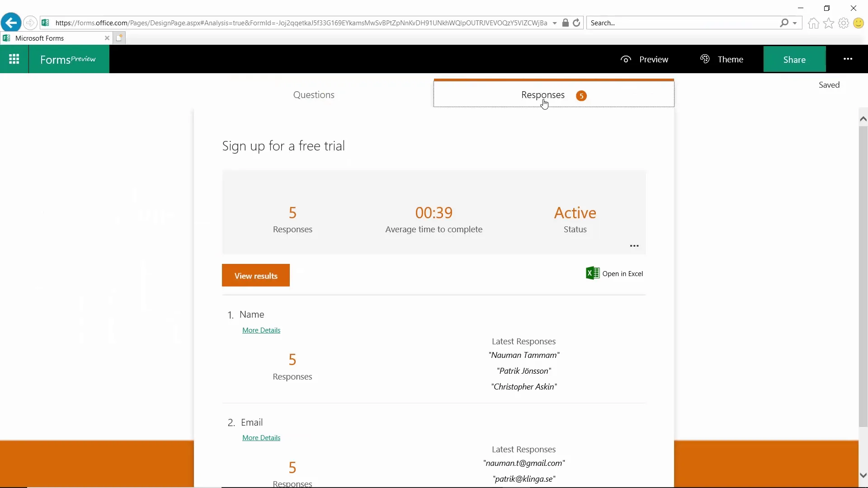Go to Forms Preview home
The image size is (868, 488).
click(68, 59)
